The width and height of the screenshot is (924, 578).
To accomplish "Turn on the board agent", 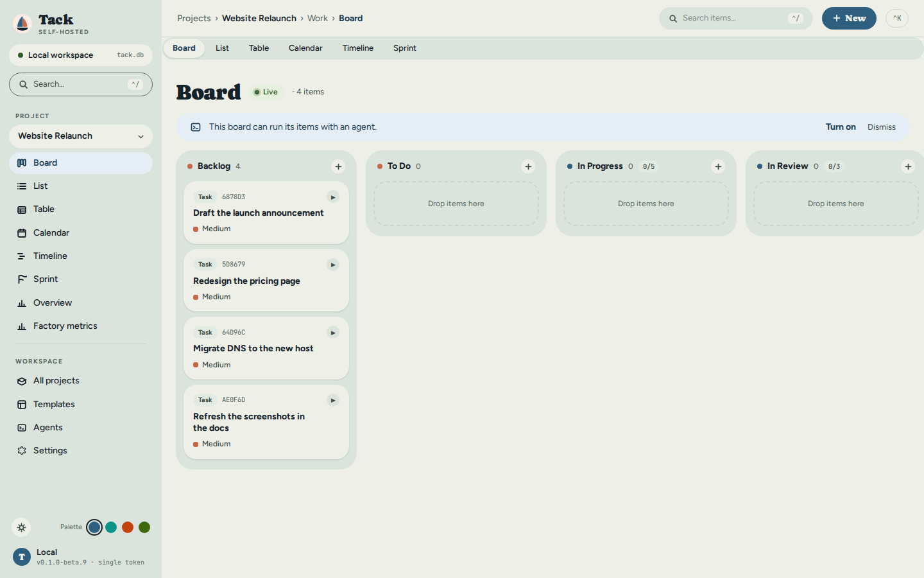I will click(x=841, y=127).
